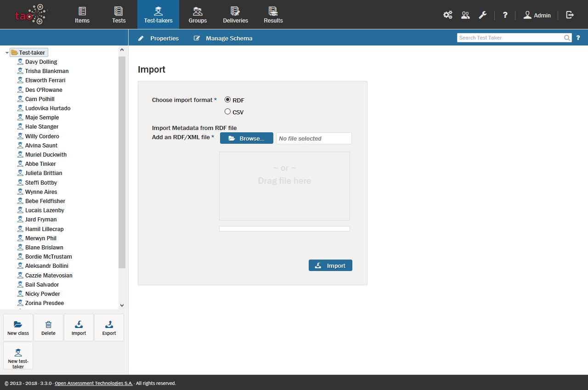Select the RDF import format
Screen dimensions: 588x390
pyautogui.click(x=227, y=100)
